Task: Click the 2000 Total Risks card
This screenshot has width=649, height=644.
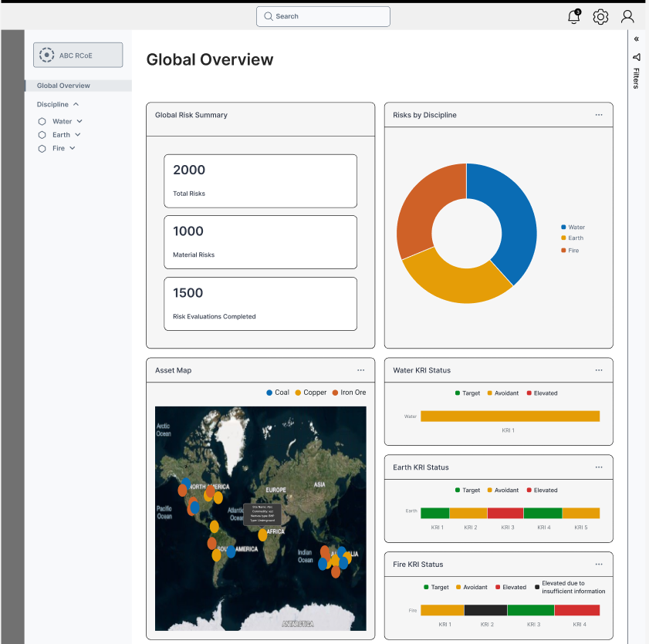Action: [260, 180]
